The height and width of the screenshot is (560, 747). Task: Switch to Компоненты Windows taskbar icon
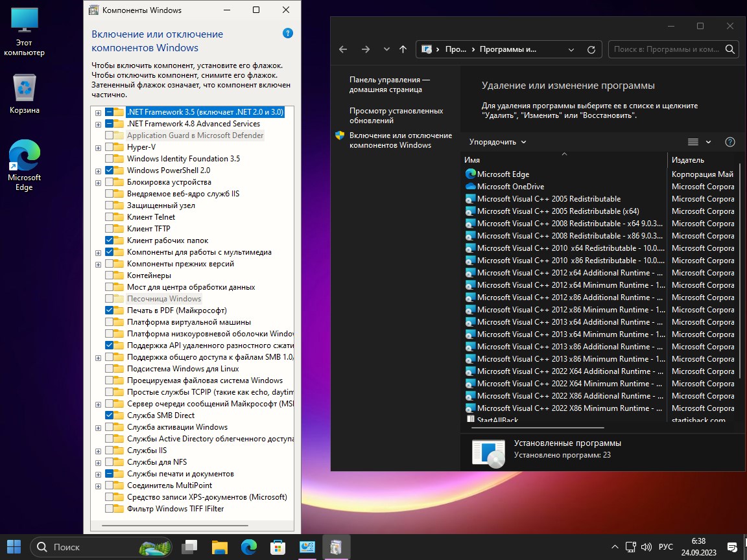(337, 547)
